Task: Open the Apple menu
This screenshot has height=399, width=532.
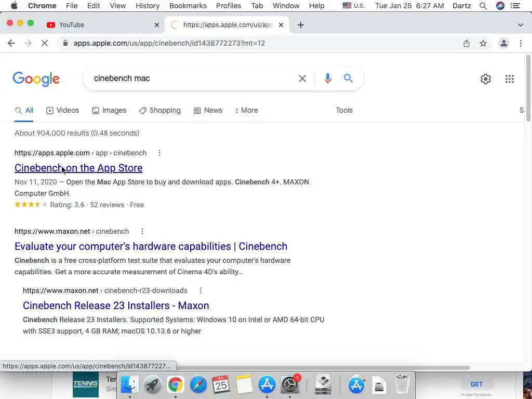Action: pos(14,6)
